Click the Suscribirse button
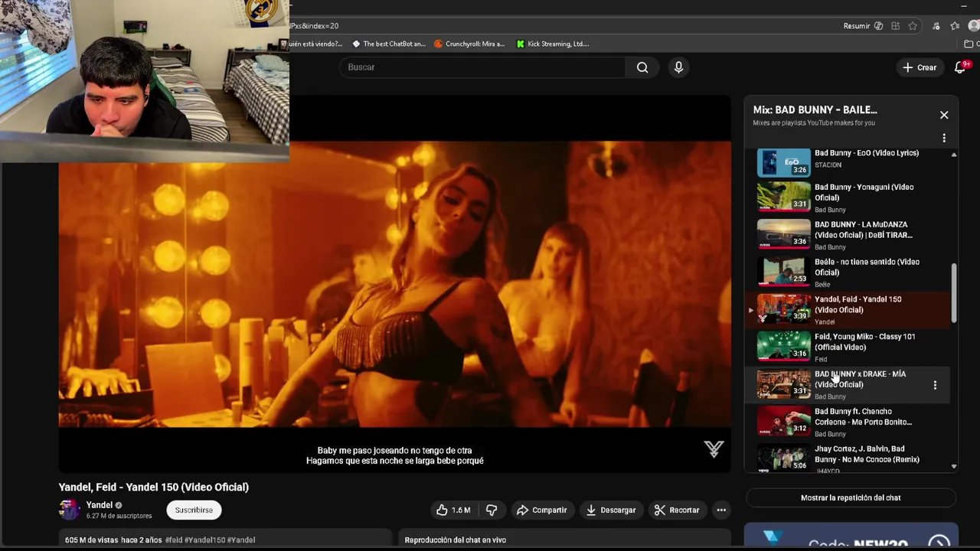Image resolution: width=980 pixels, height=551 pixels. [194, 510]
